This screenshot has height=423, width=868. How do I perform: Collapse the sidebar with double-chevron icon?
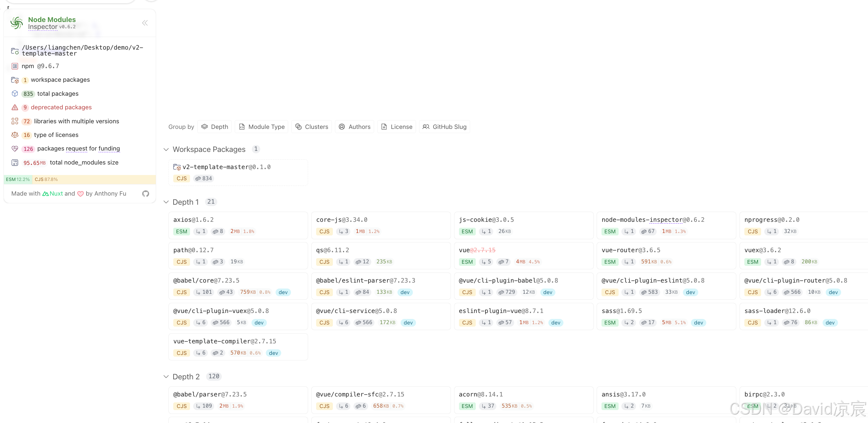coord(145,23)
